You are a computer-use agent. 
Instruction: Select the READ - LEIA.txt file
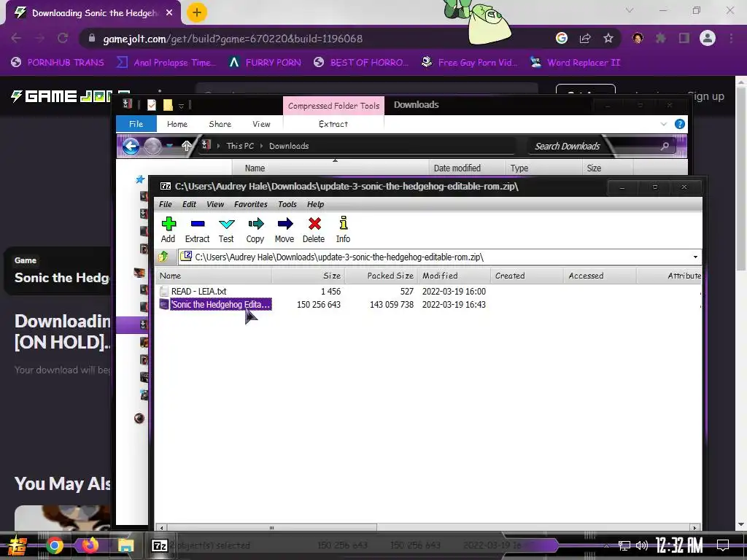(x=198, y=291)
